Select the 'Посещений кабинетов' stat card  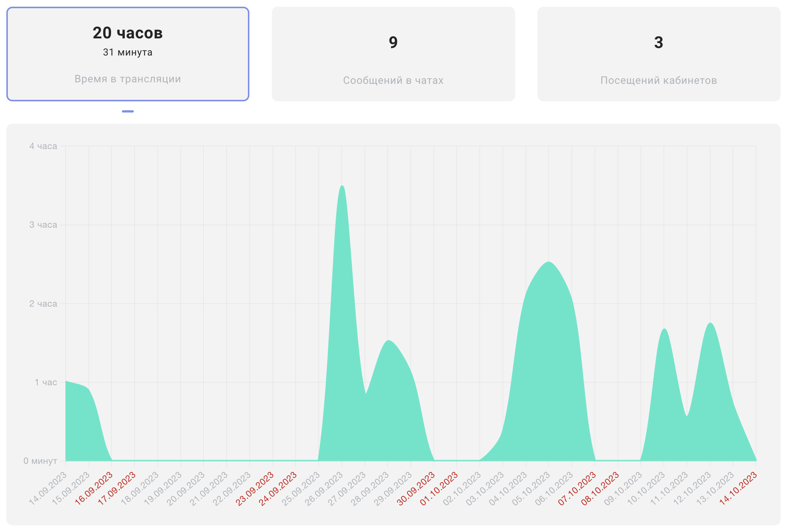pyautogui.click(x=659, y=54)
